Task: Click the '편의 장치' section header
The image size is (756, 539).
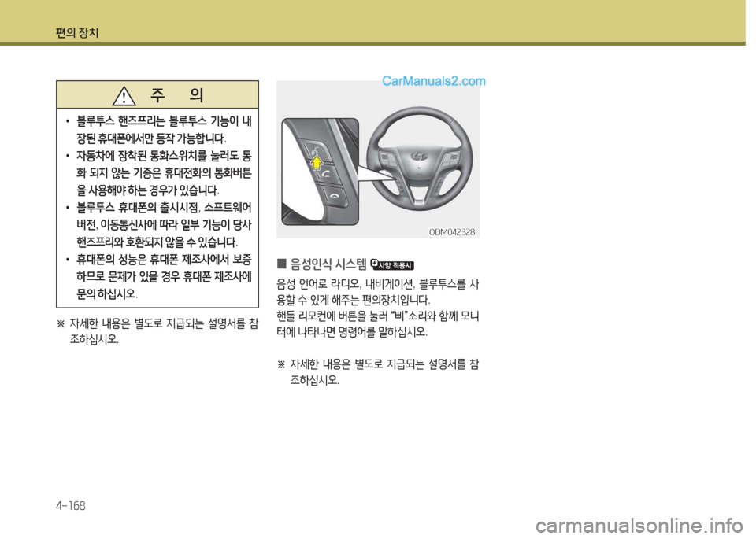Action: 76,33
